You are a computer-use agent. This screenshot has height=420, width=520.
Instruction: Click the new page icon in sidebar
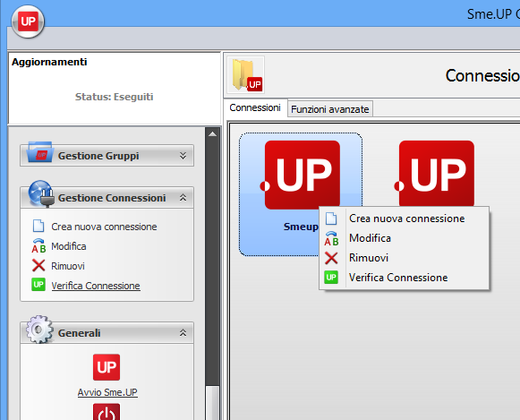click(x=38, y=226)
